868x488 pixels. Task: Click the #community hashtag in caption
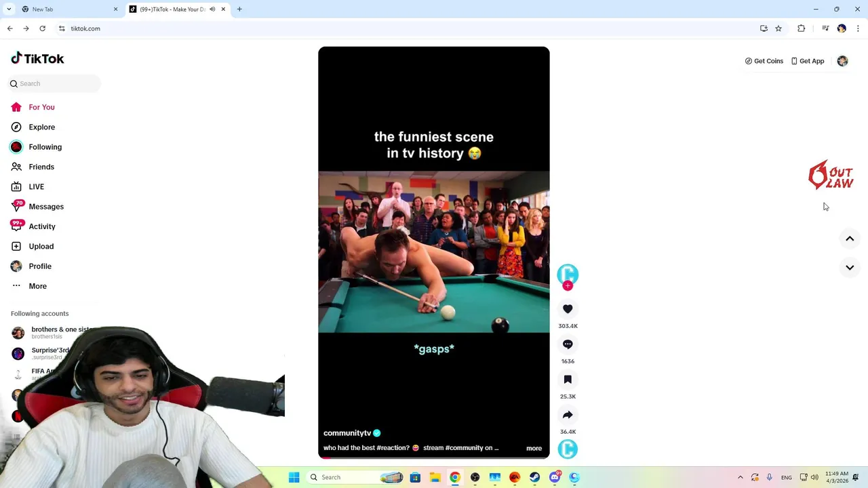[x=464, y=448]
